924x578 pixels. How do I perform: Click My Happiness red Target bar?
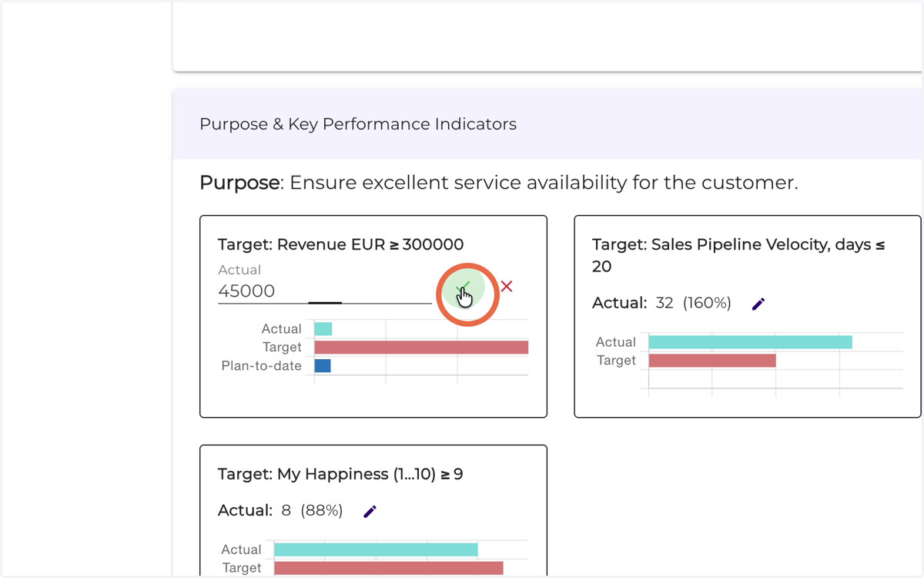[389, 568]
